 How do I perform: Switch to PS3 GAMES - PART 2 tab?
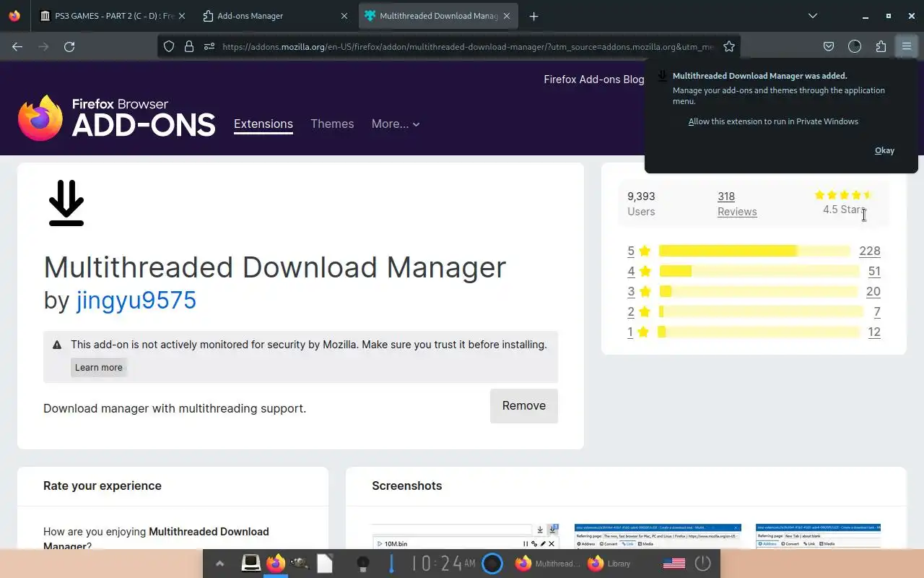112,16
